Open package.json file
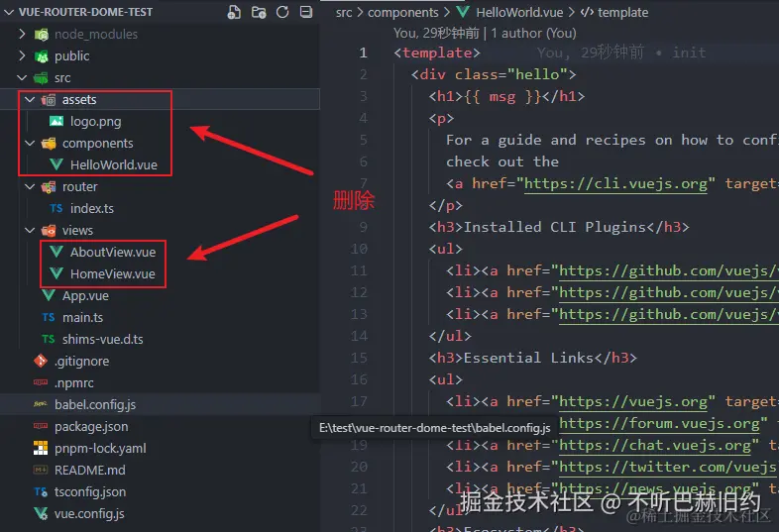 pyautogui.click(x=91, y=427)
